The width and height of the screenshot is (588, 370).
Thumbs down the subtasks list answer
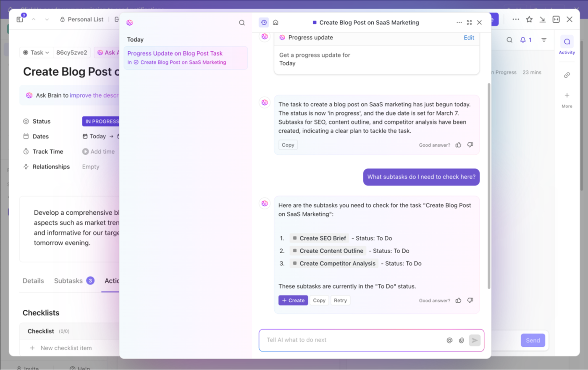[470, 300]
